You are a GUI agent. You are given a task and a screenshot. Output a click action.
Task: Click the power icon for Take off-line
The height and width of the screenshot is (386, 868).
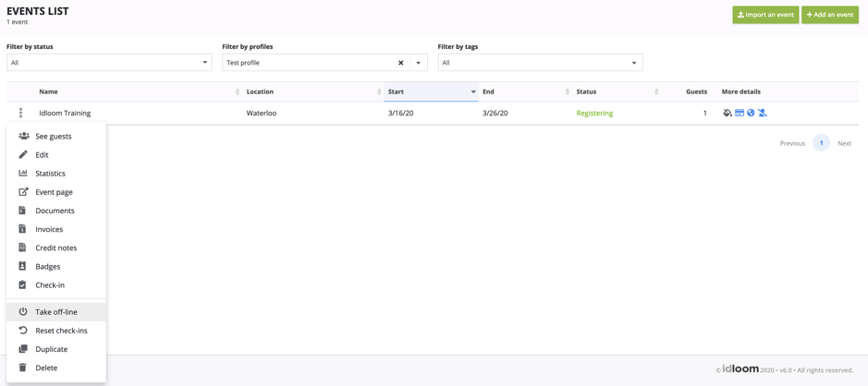(x=23, y=312)
